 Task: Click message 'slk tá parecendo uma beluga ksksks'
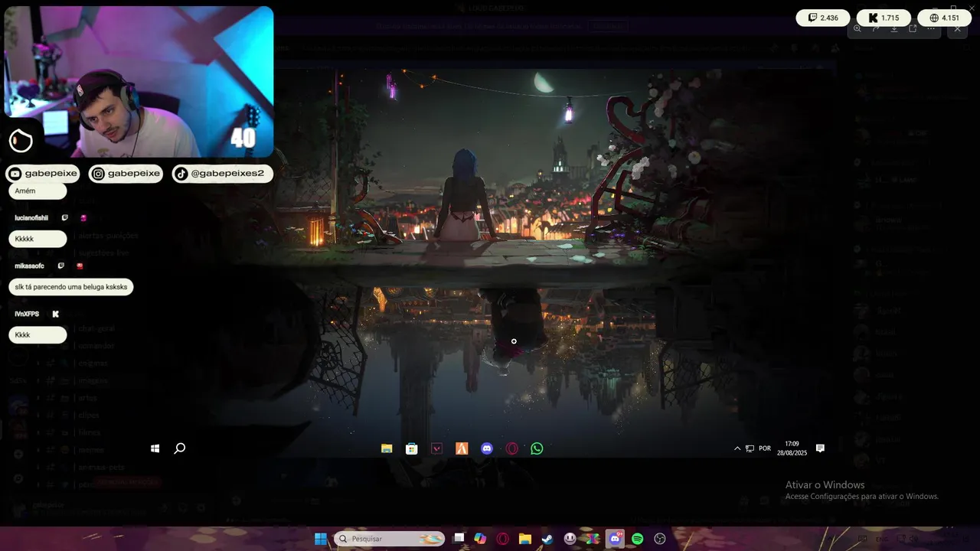click(x=71, y=287)
